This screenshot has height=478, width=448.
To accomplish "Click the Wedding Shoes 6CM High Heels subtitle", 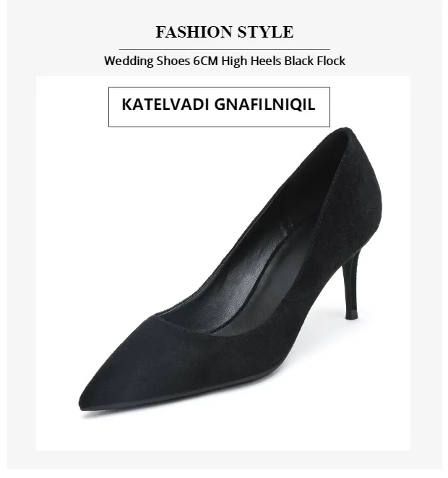I will 225,61.
